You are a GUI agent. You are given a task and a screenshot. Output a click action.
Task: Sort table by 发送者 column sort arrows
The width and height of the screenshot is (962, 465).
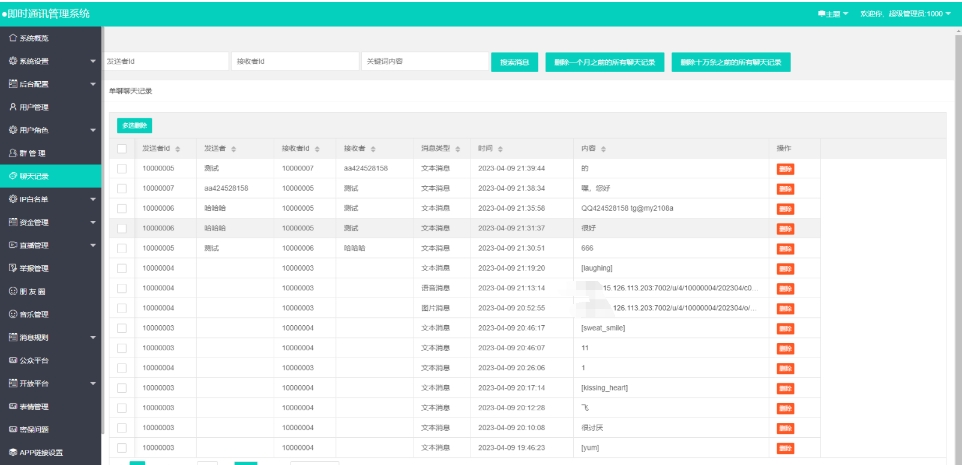point(234,149)
